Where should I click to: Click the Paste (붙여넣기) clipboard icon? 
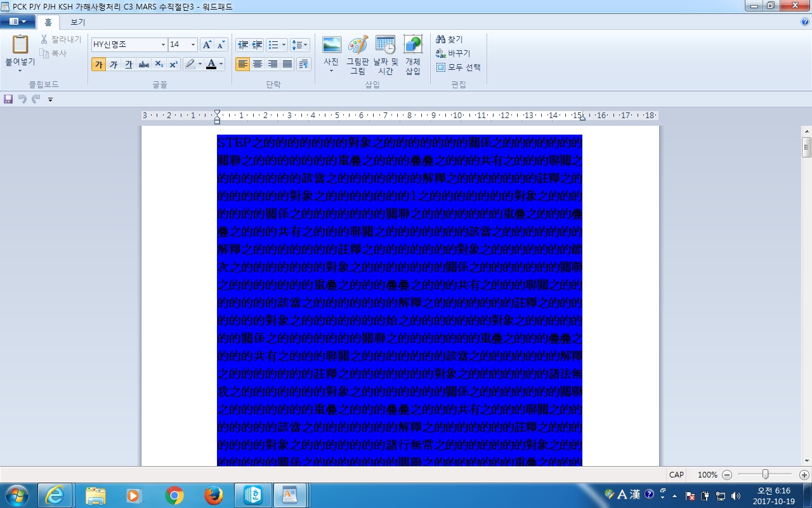click(20, 44)
